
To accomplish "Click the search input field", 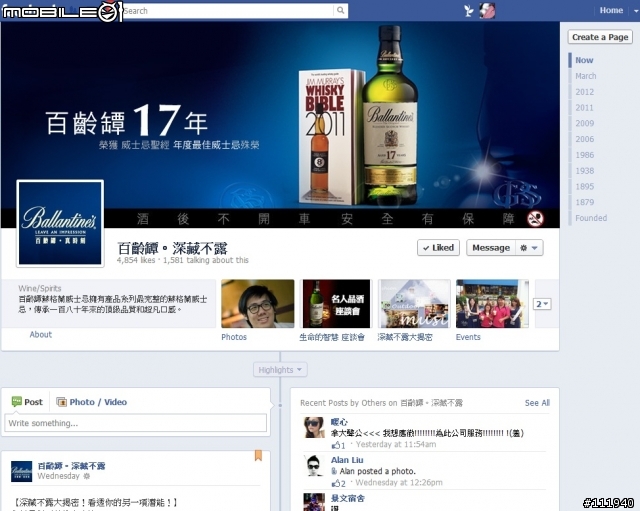I will coord(228,11).
